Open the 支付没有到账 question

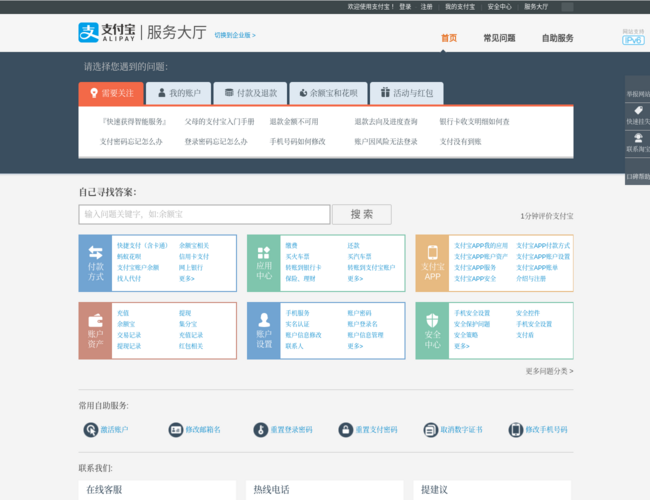[461, 141]
